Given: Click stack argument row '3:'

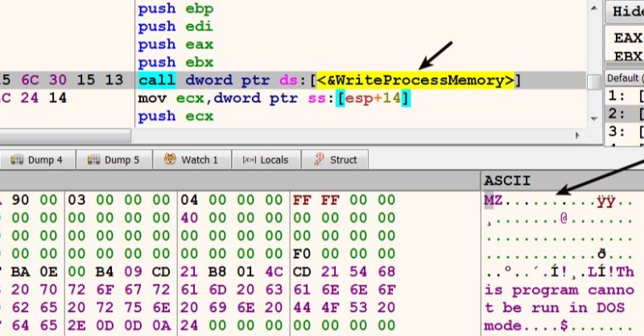Looking at the screenshot, I should pos(625,132).
